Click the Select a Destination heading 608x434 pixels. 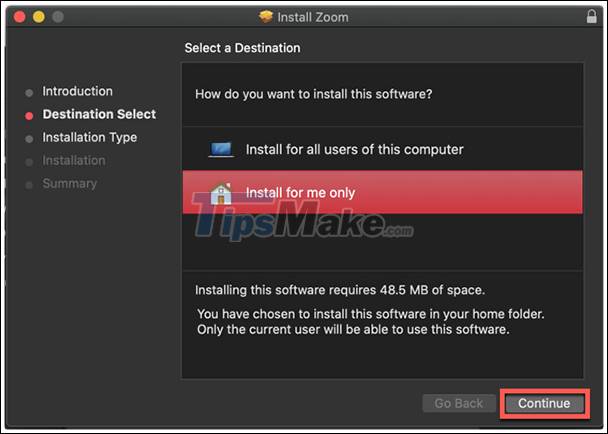242,48
